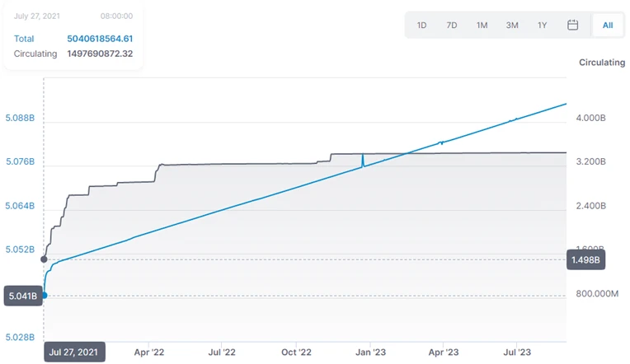
Task: Click the Circulating axis title
Action: [x=602, y=63]
